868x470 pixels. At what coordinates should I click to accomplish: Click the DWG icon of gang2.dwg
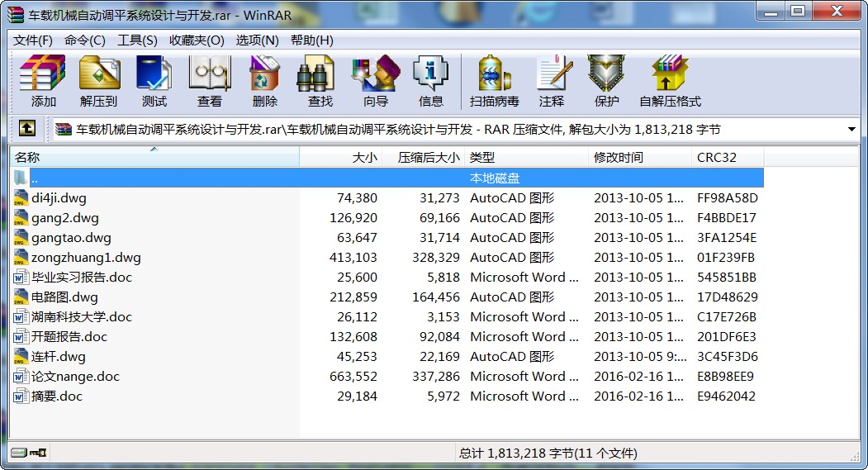tap(21, 217)
